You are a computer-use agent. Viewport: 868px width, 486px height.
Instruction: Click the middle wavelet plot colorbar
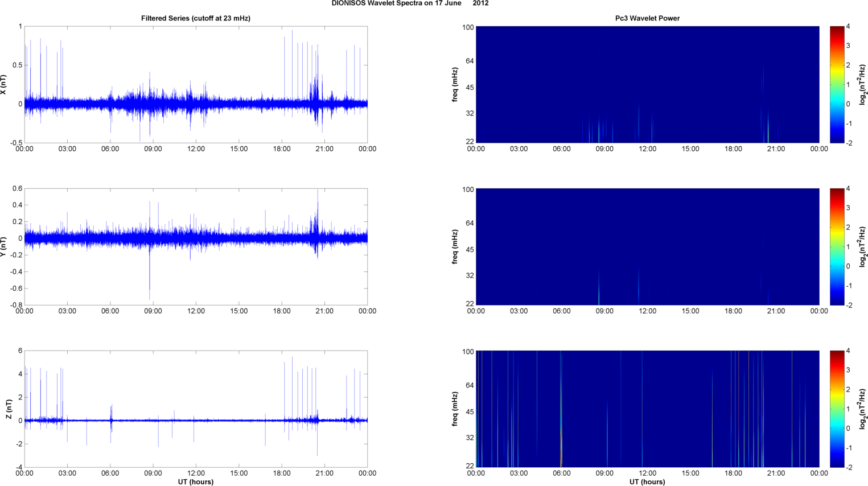tap(837, 246)
